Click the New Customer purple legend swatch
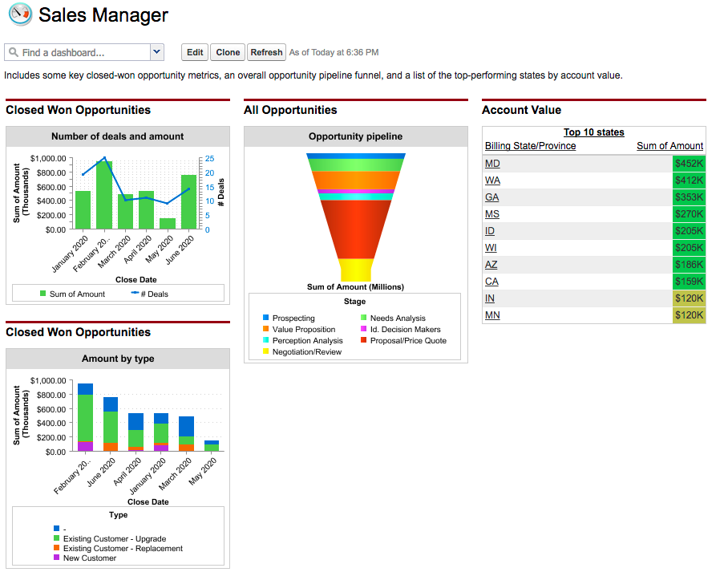Screen dimensions: 728x572 57,557
